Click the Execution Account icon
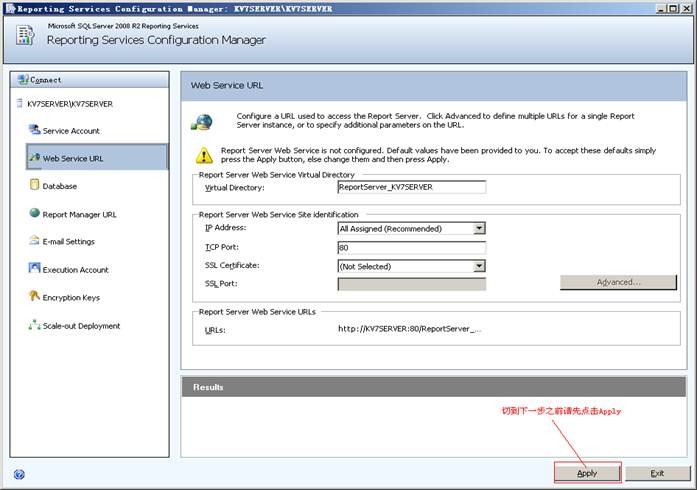 click(x=34, y=268)
